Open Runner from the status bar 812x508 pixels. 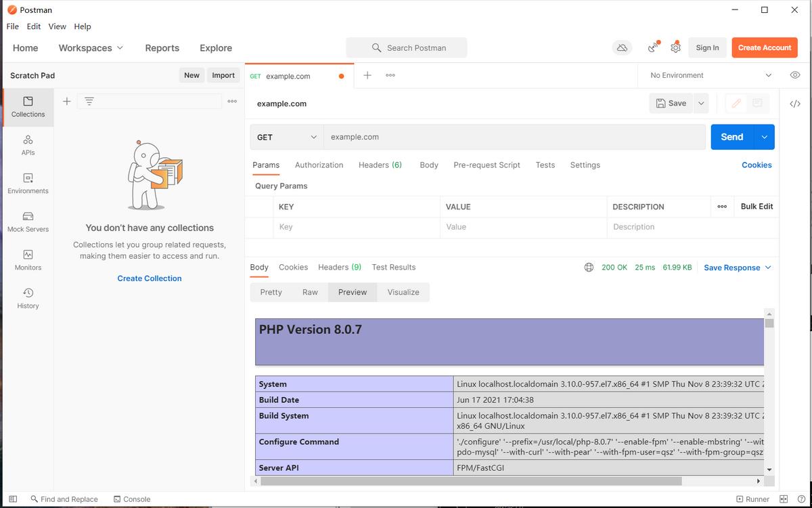tap(752, 499)
